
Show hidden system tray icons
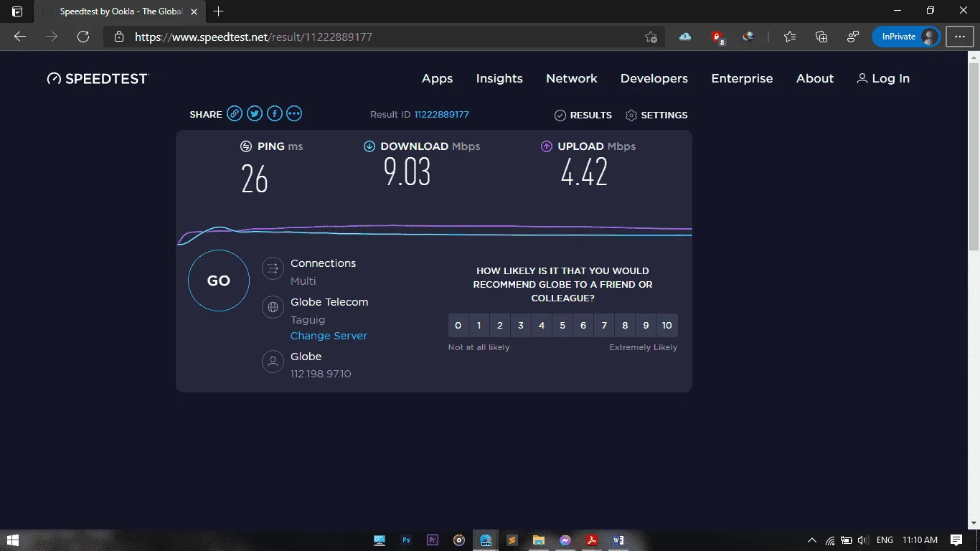tap(812, 540)
